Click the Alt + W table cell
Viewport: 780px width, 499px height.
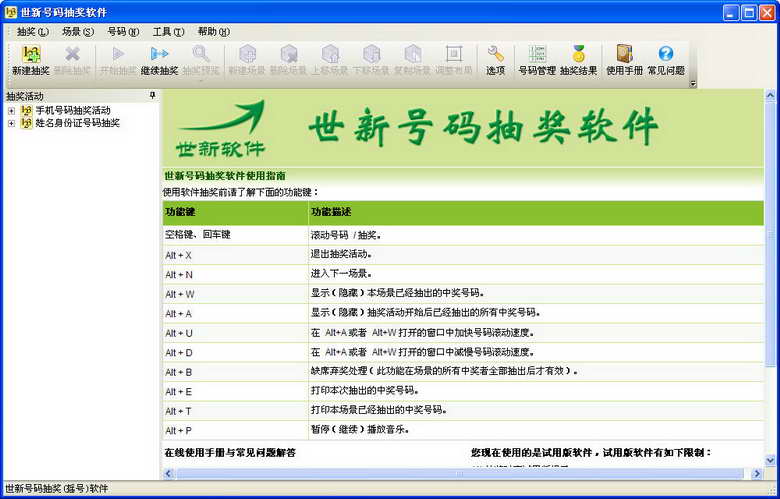tap(235, 295)
